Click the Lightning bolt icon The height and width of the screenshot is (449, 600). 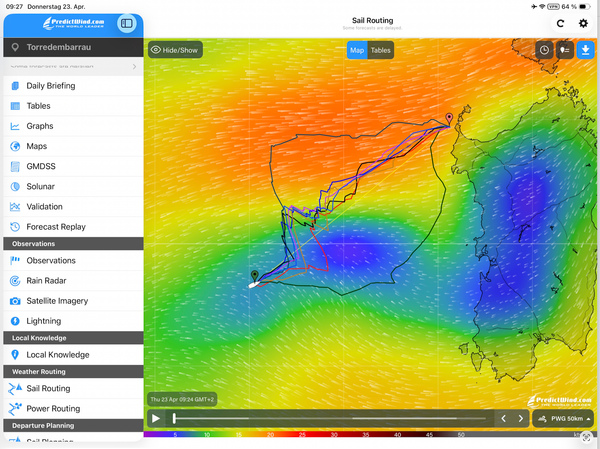[15, 321]
